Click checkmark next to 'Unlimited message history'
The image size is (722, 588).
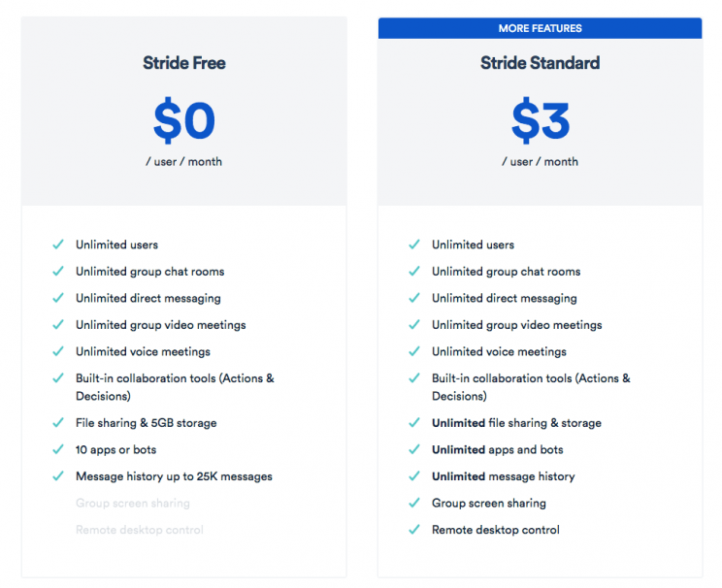coord(414,476)
